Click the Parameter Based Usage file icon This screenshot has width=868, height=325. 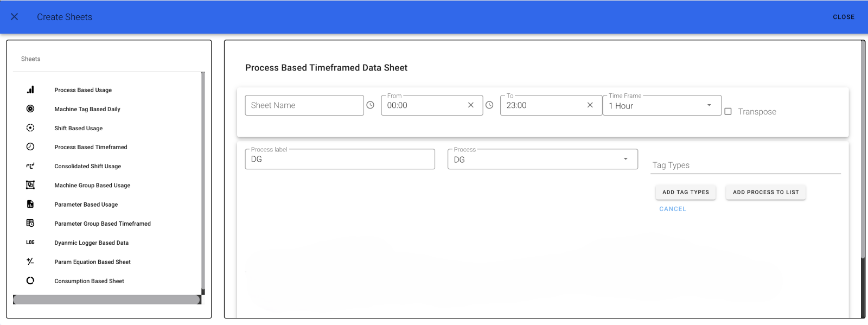click(30, 204)
